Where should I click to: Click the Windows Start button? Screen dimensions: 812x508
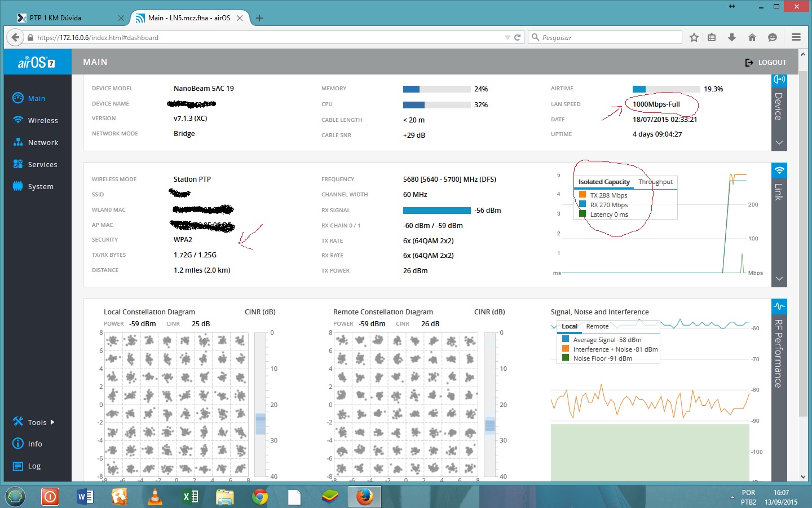(x=15, y=497)
